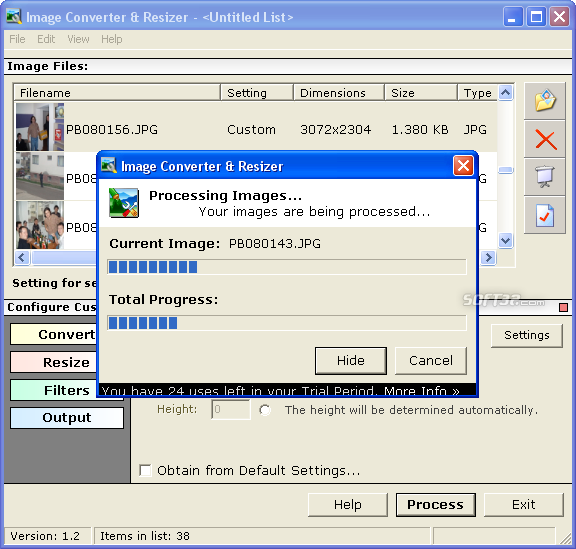
Task: Close the Processing Images dialog
Action: click(x=463, y=166)
